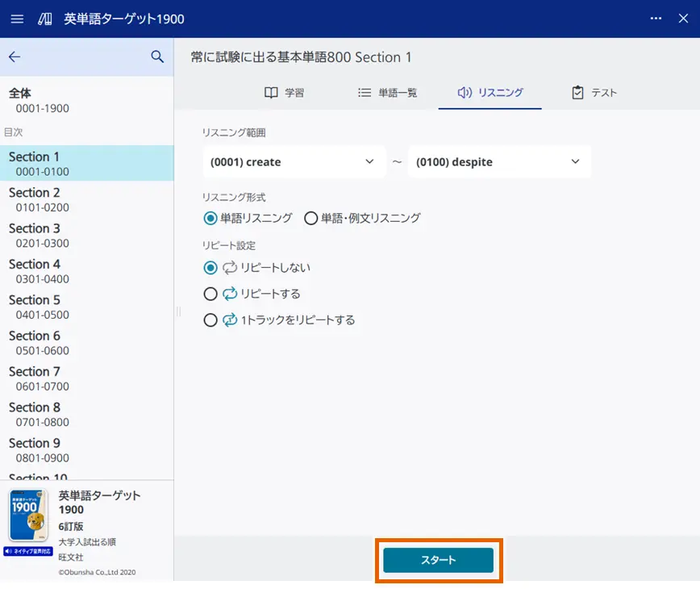Click the テスト checklist icon
Screen dimensions: 700x589
[577, 92]
